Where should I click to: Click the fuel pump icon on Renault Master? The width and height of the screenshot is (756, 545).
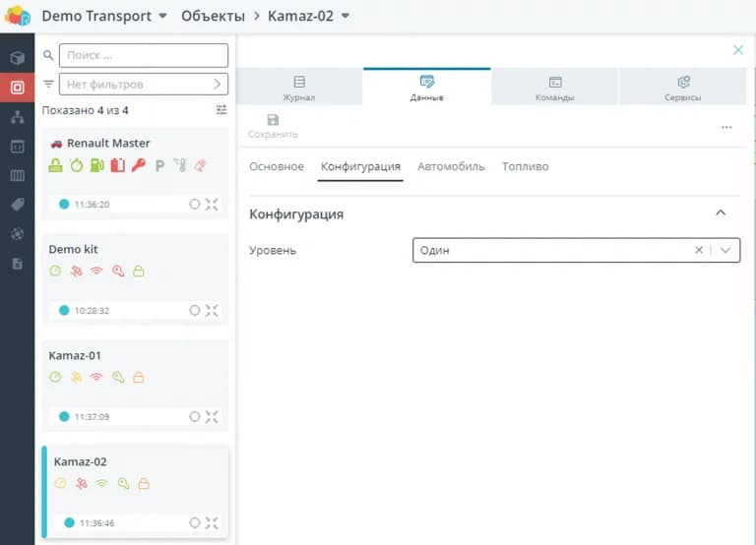coord(97,165)
